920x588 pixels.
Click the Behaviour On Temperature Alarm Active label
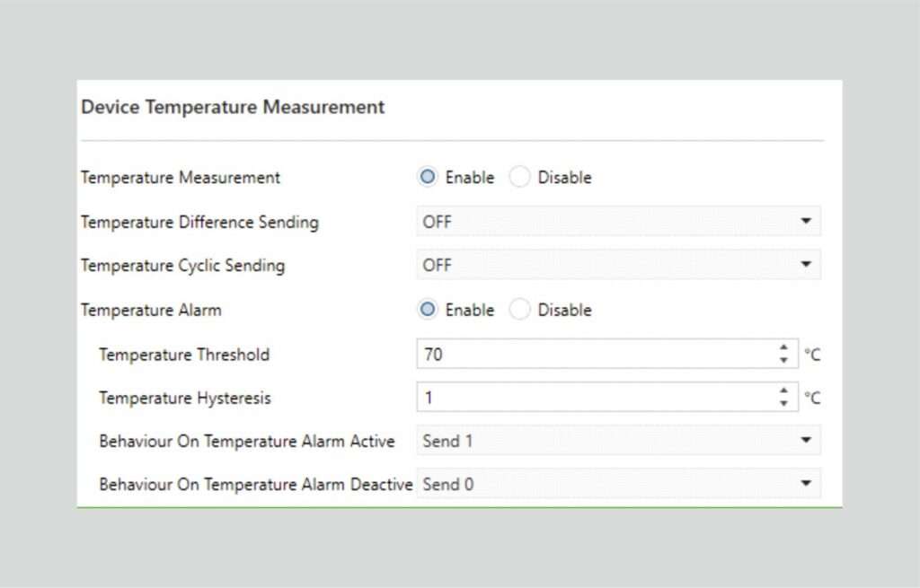[x=247, y=442]
